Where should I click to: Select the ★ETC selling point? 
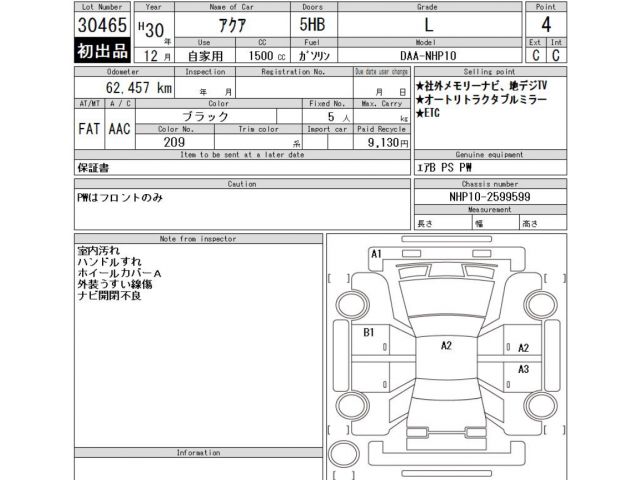pos(428,113)
